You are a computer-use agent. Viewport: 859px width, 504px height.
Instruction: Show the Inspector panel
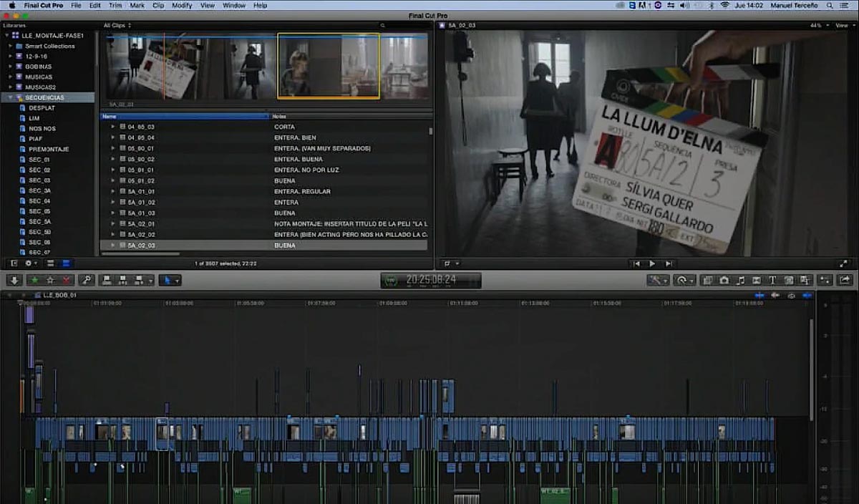825,280
